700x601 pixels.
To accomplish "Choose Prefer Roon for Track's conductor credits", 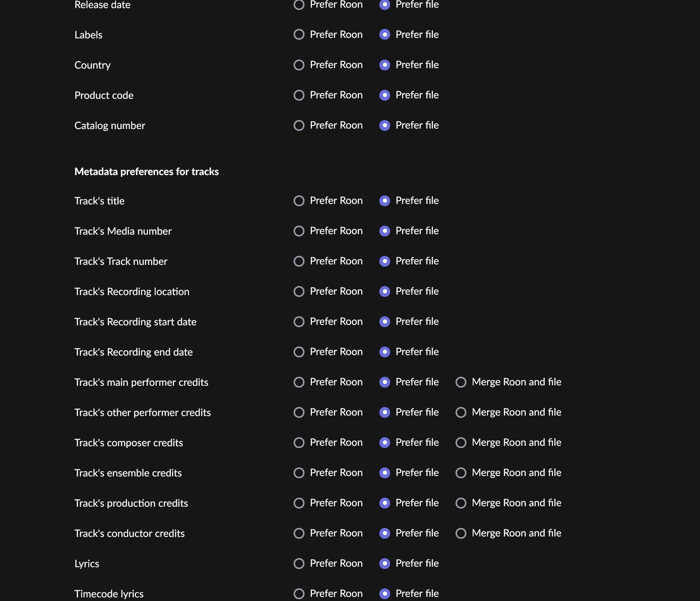I will tap(299, 533).
